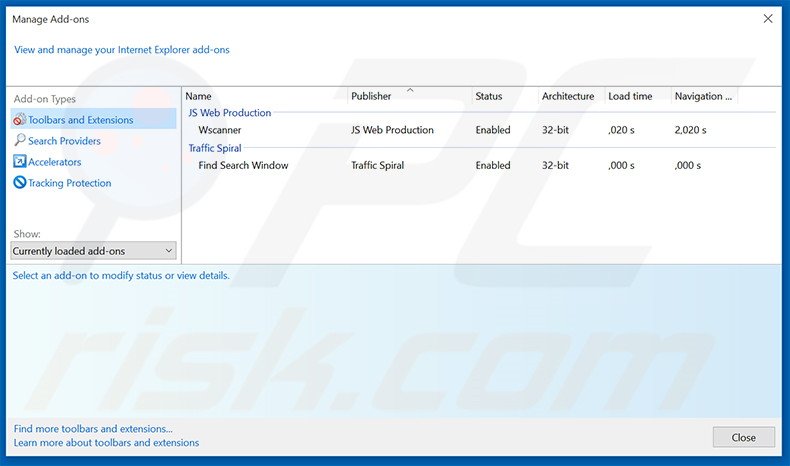The image size is (790, 466).
Task: Select Tracking Protection add-on type
Action: [70, 183]
